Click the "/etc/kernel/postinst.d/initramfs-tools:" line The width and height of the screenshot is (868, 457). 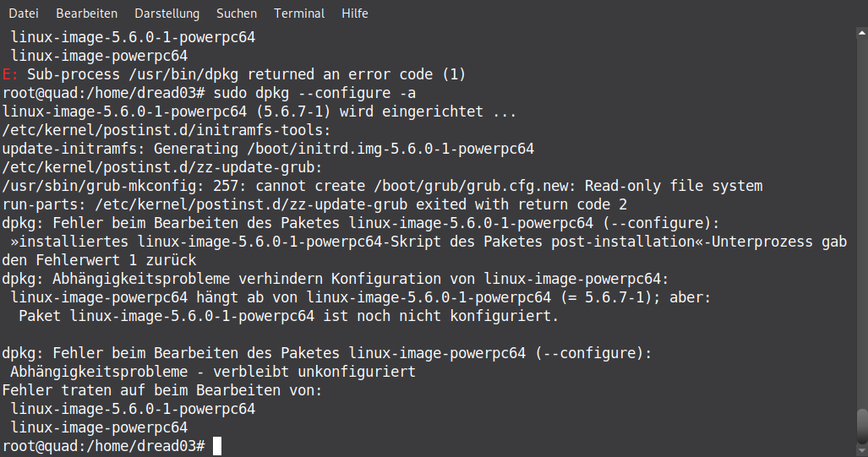[167, 130]
